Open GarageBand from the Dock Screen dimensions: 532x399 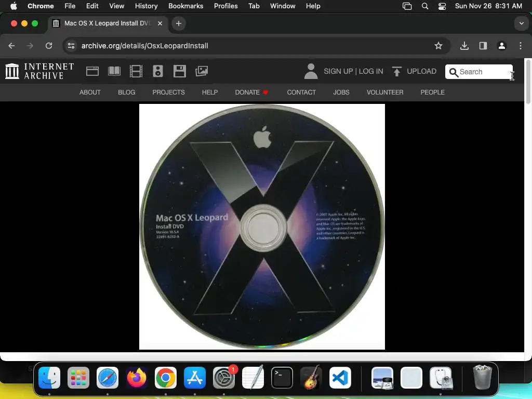[x=311, y=378]
